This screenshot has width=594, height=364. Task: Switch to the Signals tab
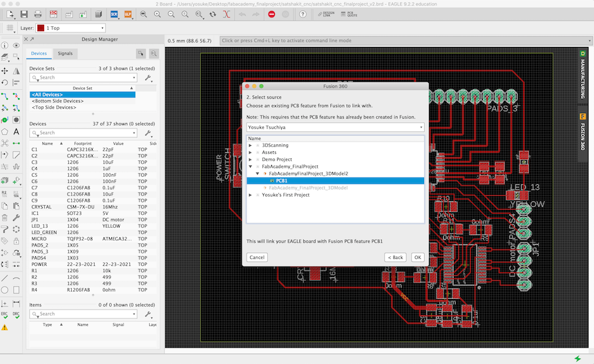(x=65, y=53)
